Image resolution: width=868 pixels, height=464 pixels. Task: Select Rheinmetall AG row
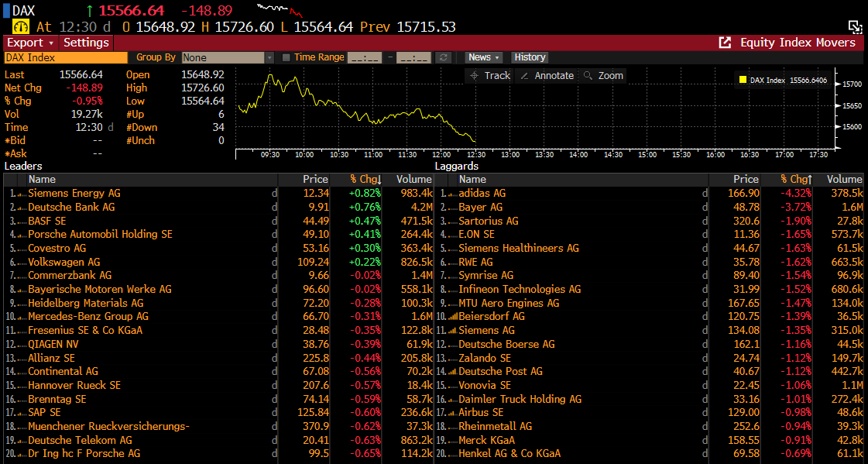[650, 426]
